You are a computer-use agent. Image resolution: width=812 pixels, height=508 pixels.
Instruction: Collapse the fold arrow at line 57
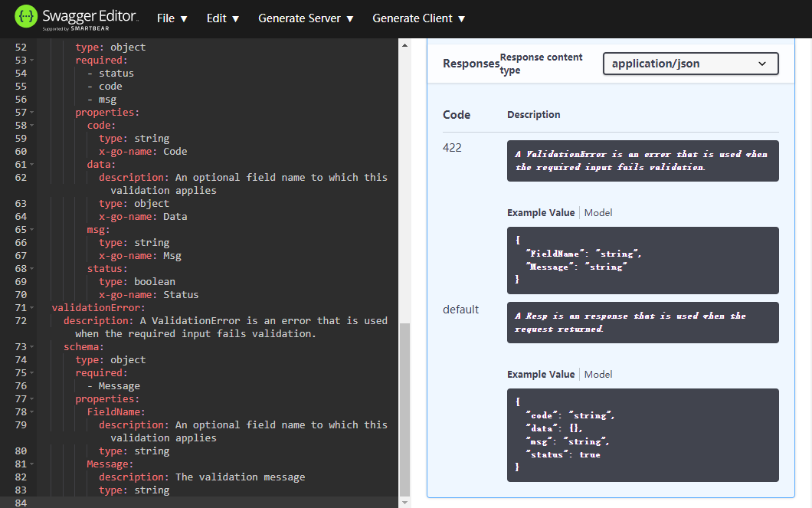point(32,113)
